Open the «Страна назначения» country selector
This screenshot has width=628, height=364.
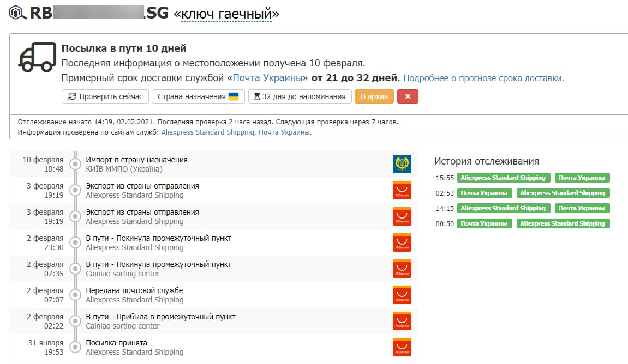(198, 96)
